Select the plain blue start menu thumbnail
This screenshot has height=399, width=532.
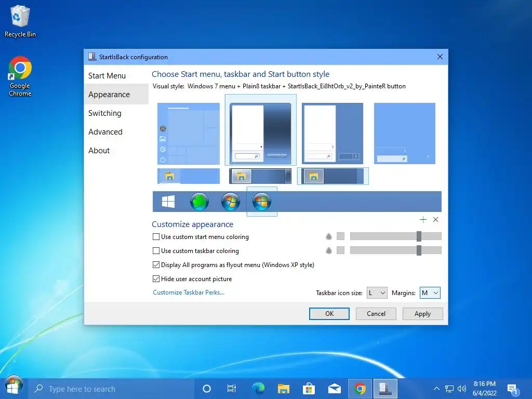(404, 134)
